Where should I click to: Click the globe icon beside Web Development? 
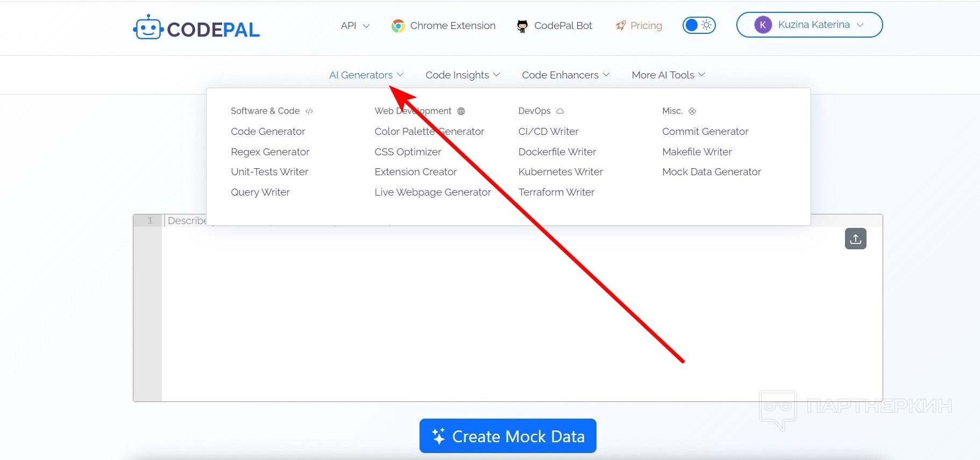point(461,111)
